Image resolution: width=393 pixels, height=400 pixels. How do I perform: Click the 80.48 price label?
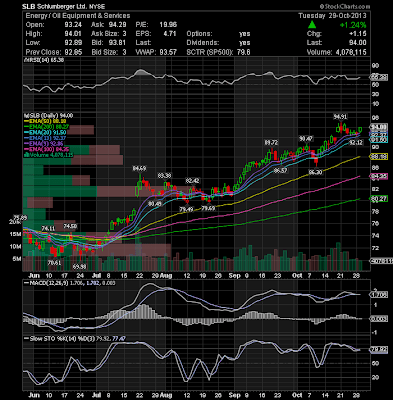[155, 203]
